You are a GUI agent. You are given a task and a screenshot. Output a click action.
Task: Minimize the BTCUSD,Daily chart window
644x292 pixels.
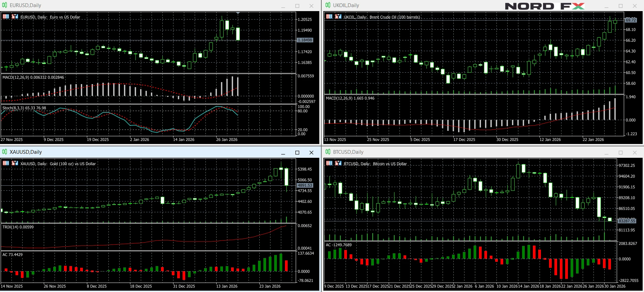tap(606, 152)
